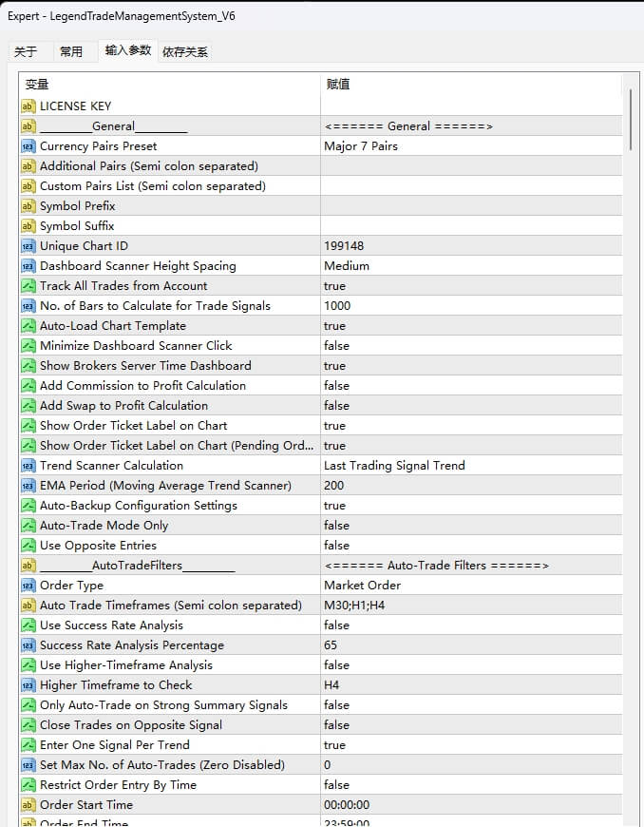Click the integer icon beside Success Rate Analysis Percentage
644x827 pixels.
[28, 645]
